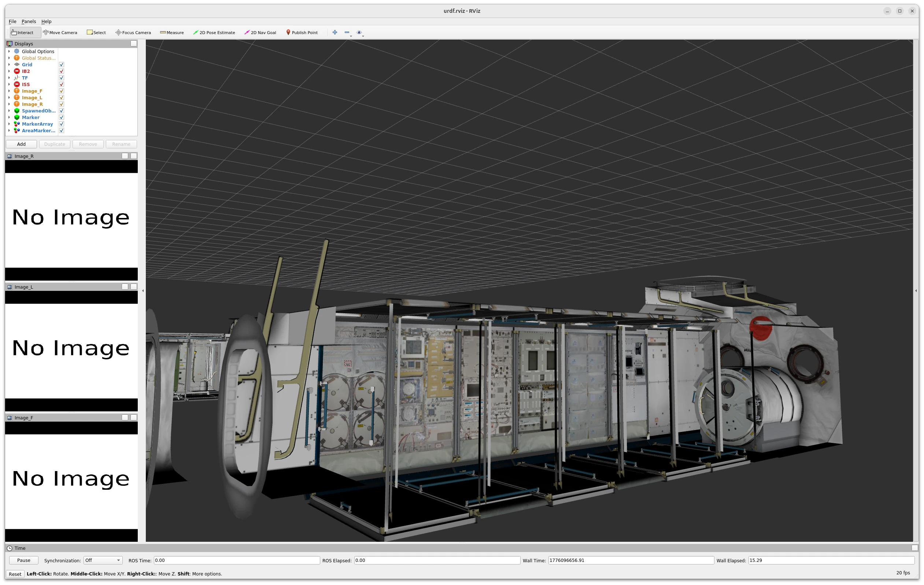This screenshot has width=924, height=585.
Task: Click the Grid display icon
Action: pos(17,64)
